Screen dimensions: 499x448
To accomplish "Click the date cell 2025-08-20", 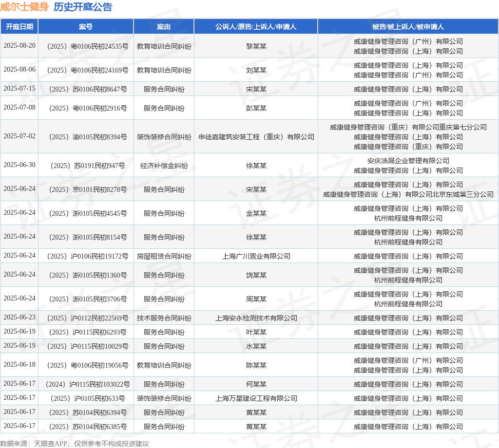I will pyautogui.click(x=19, y=45).
